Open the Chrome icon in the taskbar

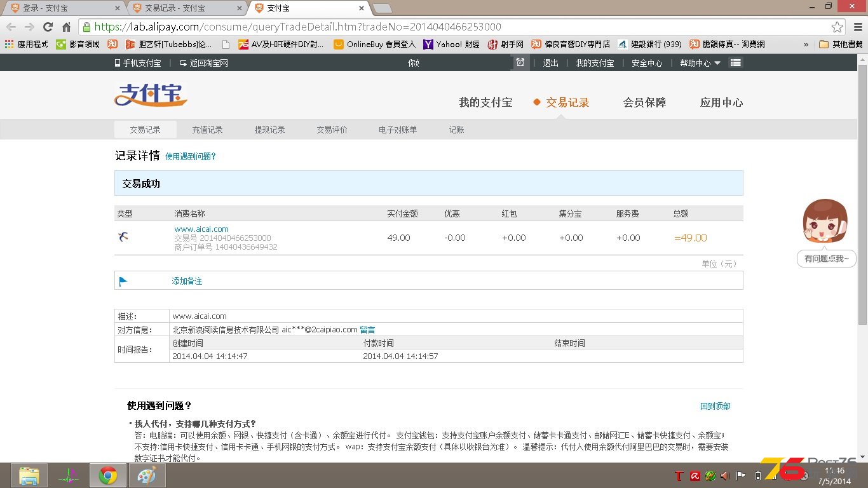[107, 475]
